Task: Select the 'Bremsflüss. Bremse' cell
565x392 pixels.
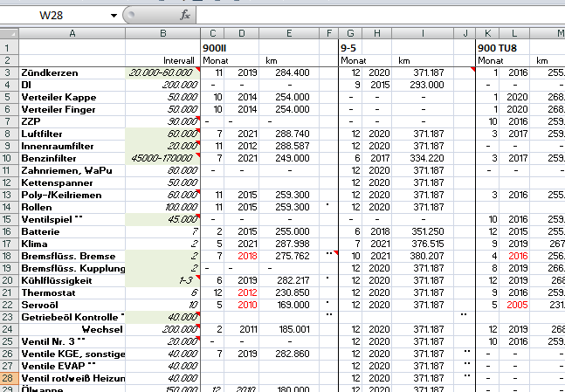Action: click(72, 256)
